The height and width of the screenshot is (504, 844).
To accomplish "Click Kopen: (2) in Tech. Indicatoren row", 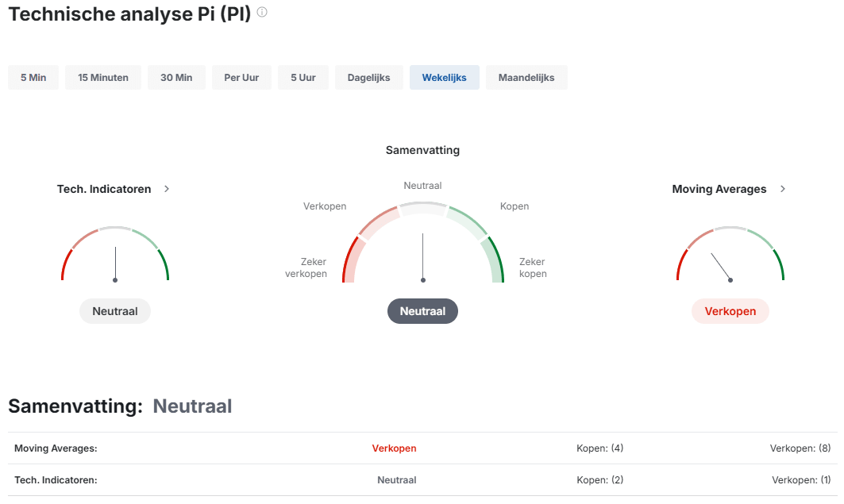I will coord(599,480).
